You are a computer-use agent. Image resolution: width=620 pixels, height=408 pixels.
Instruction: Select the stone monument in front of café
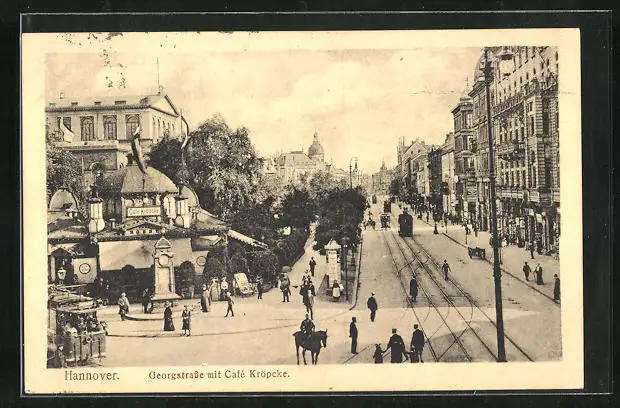164,270
